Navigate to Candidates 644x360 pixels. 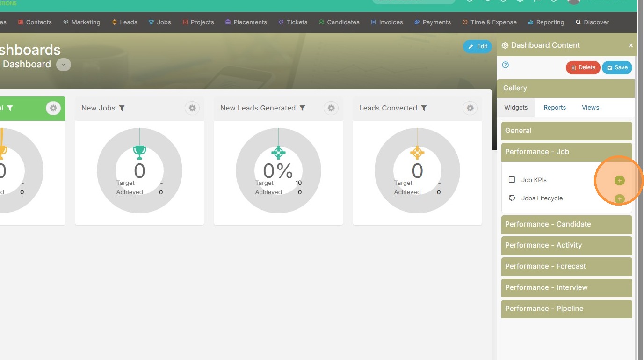point(340,22)
